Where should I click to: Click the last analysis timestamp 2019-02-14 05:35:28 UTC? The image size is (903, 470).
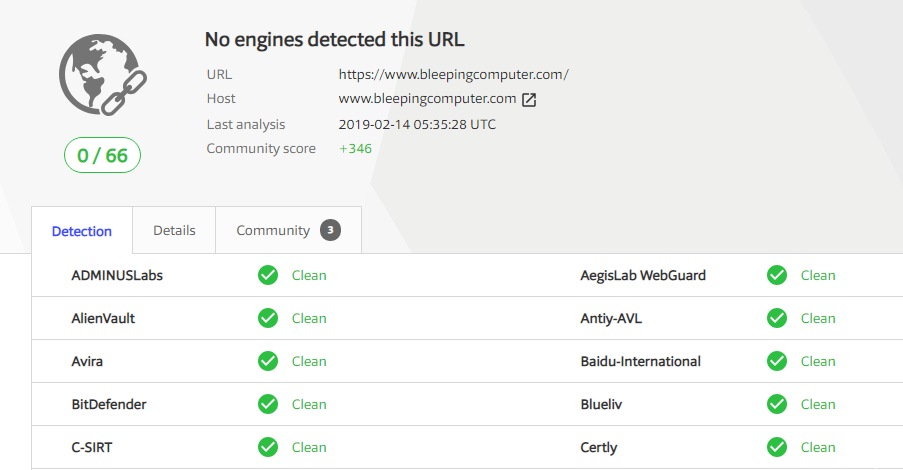tap(417, 124)
